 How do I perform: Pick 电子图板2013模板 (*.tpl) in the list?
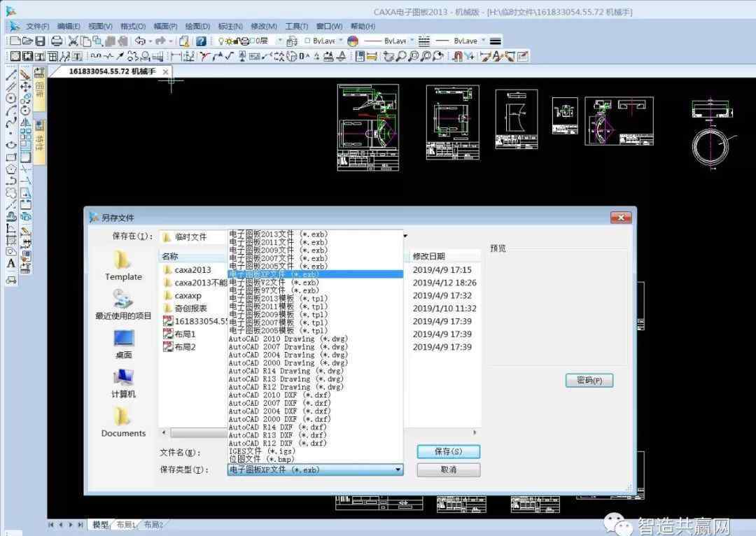coord(315,298)
